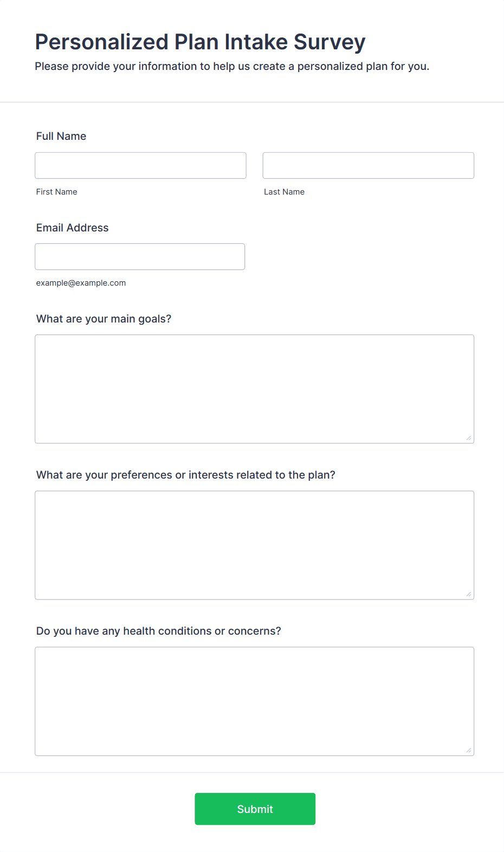Image resolution: width=504 pixels, height=852 pixels.
Task: Click the preferences or interests text area
Action: (x=255, y=545)
